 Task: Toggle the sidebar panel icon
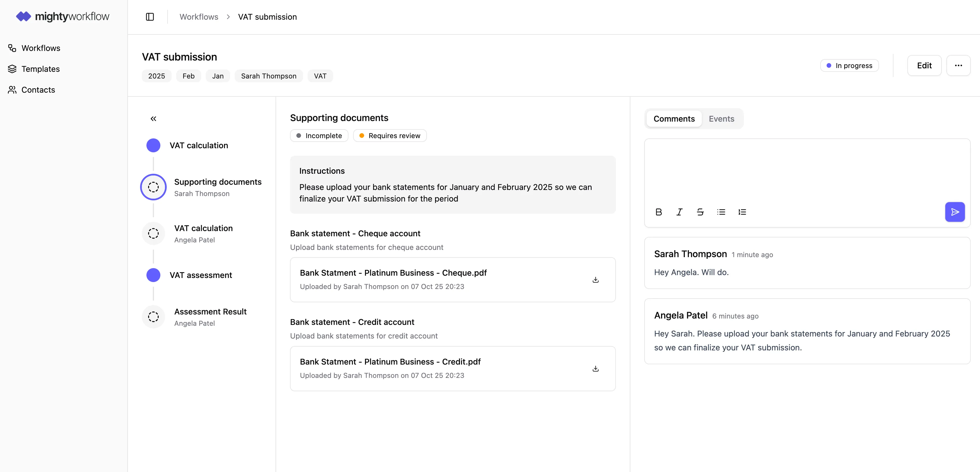[150, 17]
